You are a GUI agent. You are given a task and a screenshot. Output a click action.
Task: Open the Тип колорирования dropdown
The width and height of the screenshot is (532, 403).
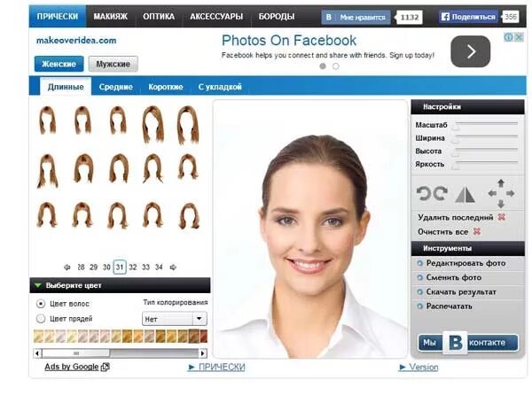[174, 319]
